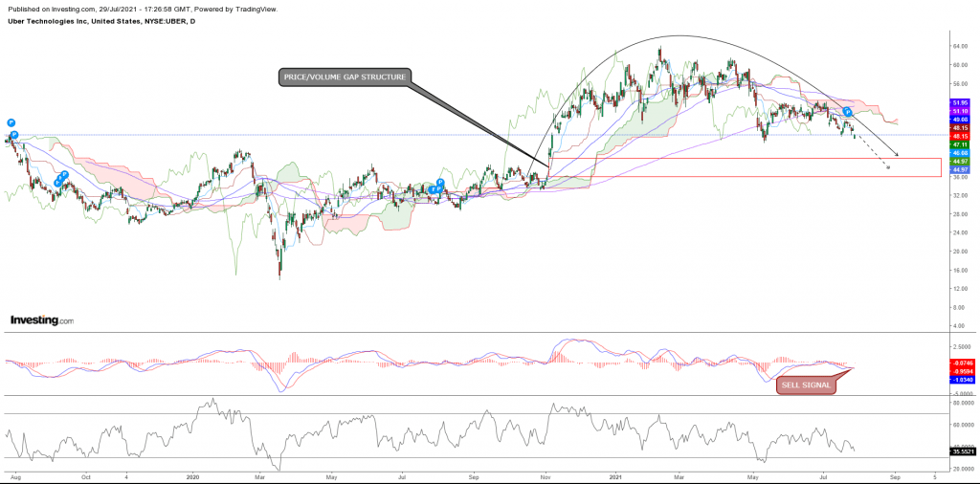Click the 64.00 price axis label
This screenshot has width=980, height=484.
pos(960,46)
